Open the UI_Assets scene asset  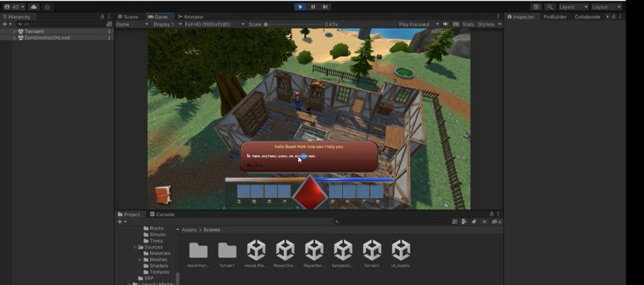click(x=401, y=254)
